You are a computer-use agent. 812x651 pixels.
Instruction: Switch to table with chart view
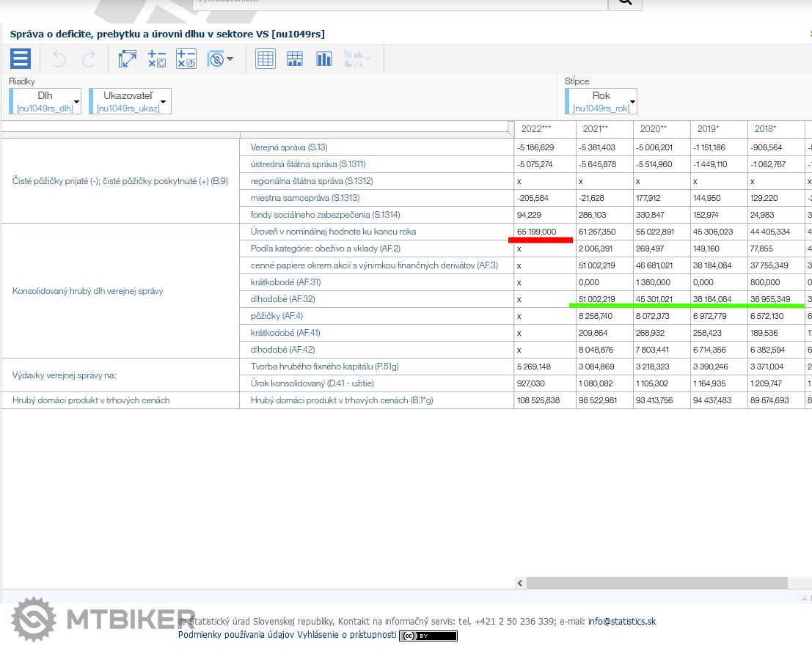coord(295,59)
